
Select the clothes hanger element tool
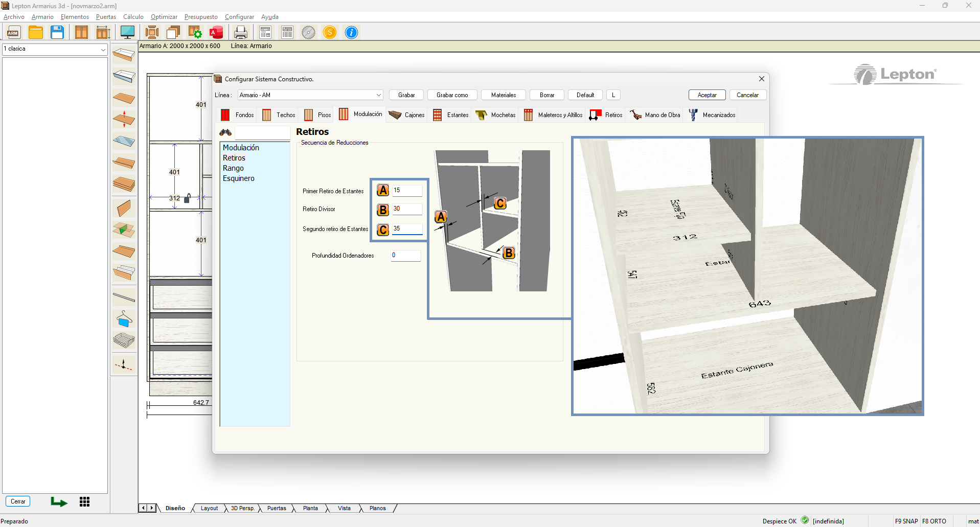124,319
